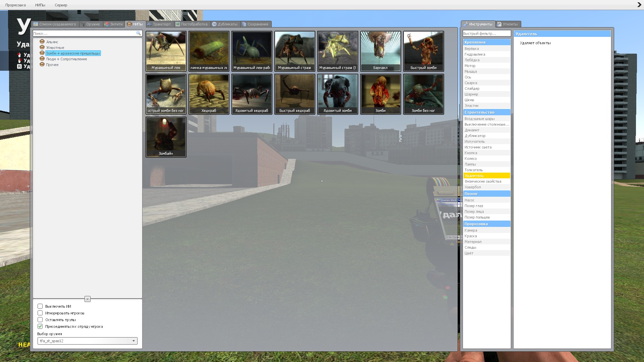The width and height of the screenshot is (644, 362).
Task: Collapse the Позинг tool category
Action: point(487,194)
